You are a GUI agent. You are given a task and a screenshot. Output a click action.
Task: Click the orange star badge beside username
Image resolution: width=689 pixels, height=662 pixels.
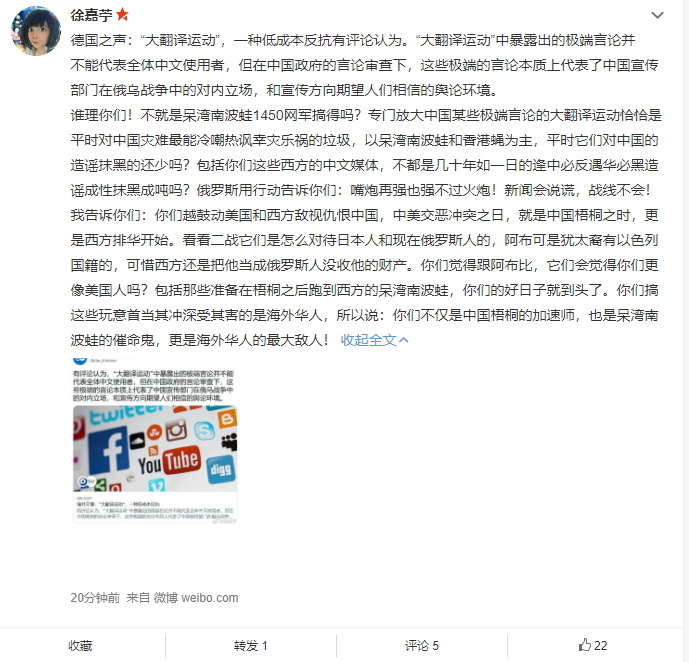tap(123, 14)
